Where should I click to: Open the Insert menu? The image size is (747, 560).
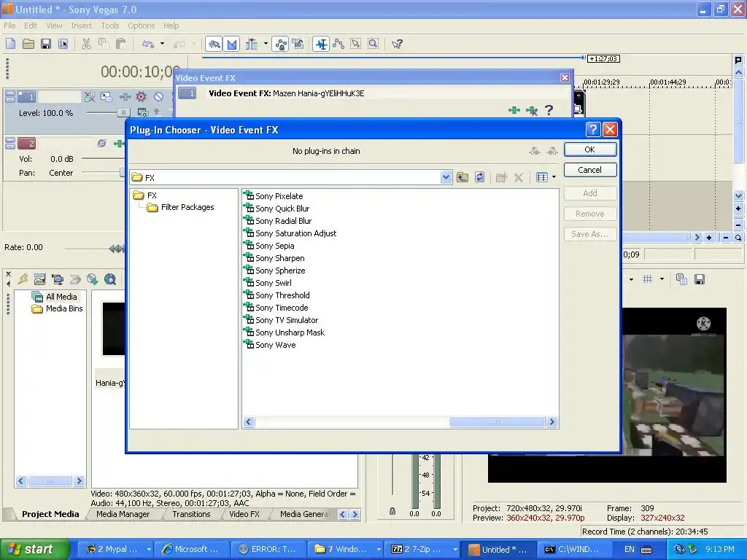(x=82, y=26)
